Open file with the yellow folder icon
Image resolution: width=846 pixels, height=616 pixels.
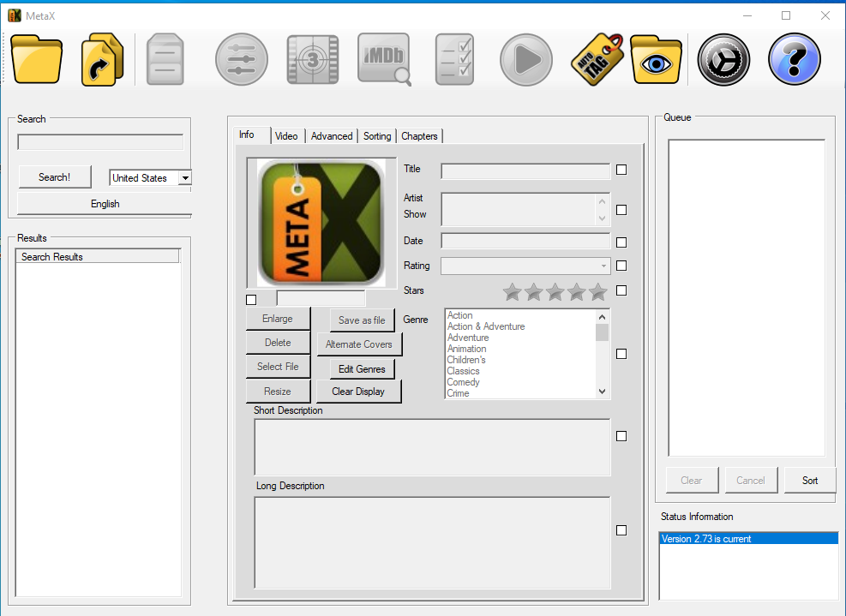pos(37,59)
